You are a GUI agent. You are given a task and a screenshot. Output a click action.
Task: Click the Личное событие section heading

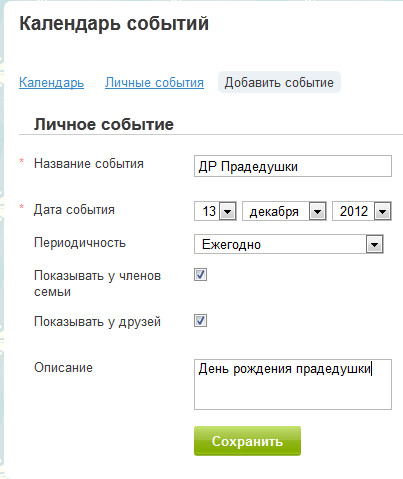104,124
